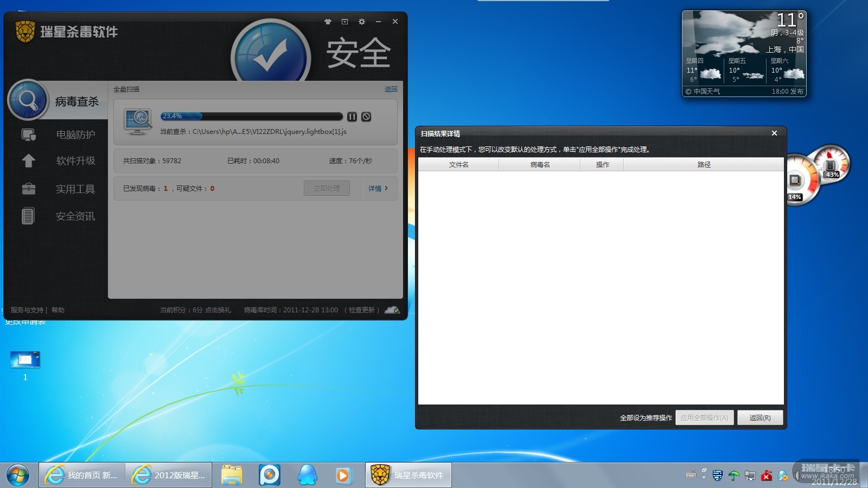The width and height of the screenshot is (868, 488).
Task: Click 检查更新 to check for updates
Action: (x=362, y=310)
